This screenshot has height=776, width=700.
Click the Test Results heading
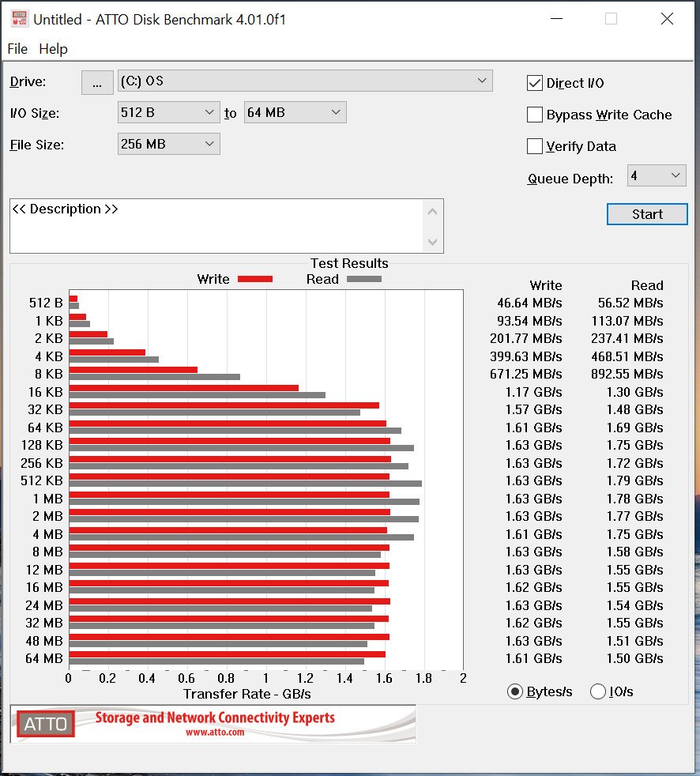[x=349, y=263]
